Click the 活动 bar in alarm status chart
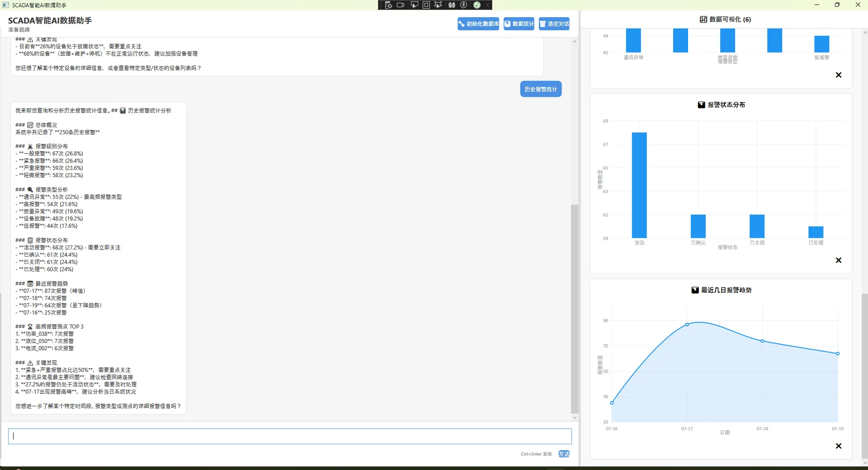 [639, 185]
